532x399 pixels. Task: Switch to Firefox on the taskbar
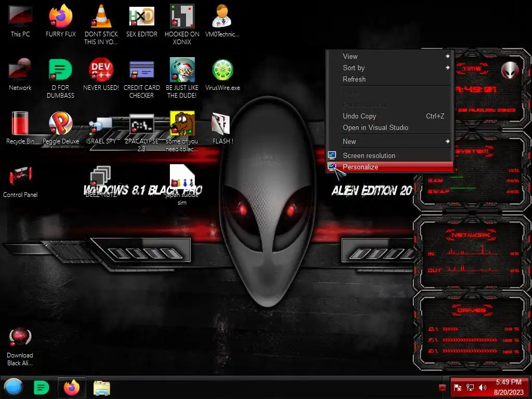click(x=72, y=388)
